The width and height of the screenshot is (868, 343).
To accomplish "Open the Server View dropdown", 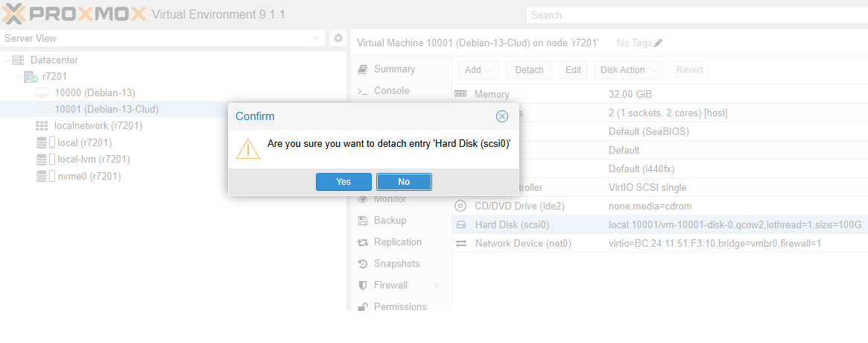I will [x=317, y=38].
